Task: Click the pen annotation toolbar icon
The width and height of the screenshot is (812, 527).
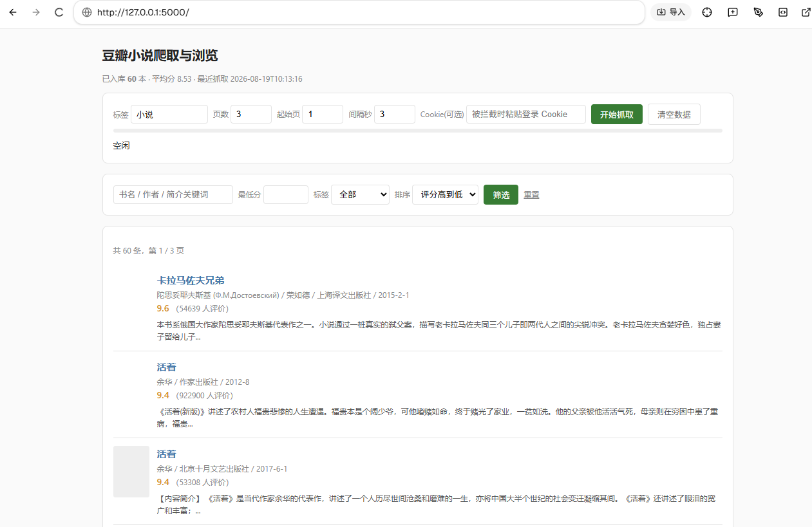Action: (758, 12)
